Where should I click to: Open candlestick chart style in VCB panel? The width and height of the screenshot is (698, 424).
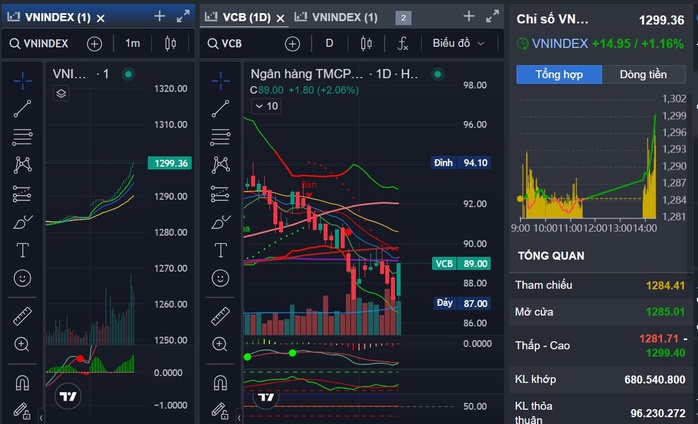tap(366, 43)
